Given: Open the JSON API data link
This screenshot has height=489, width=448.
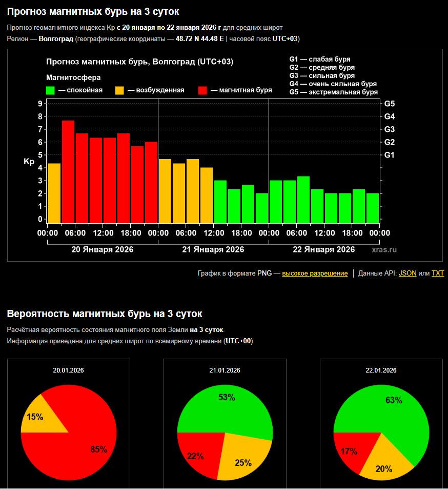Looking at the screenshot, I should point(408,273).
